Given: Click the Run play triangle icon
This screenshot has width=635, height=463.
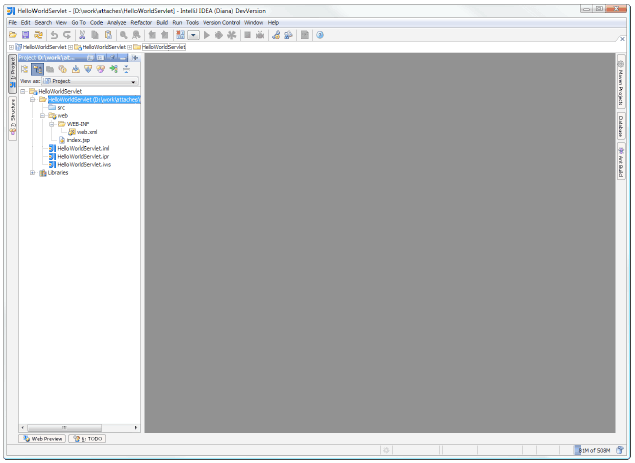Looking at the screenshot, I should pos(207,35).
